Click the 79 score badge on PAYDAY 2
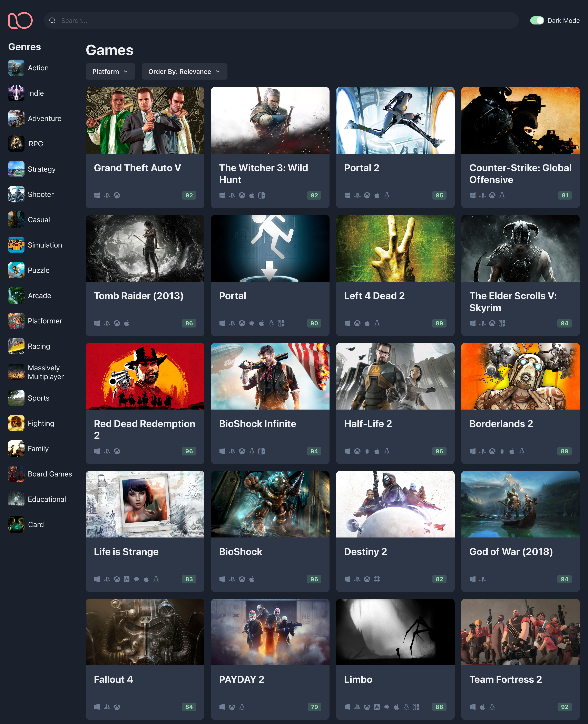Viewport: 588px width, 724px height. click(314, 707)
